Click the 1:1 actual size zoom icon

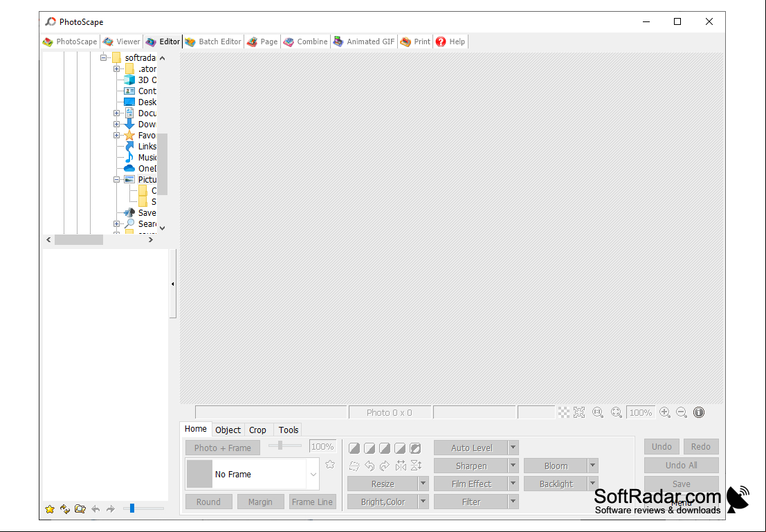click(x=597, y=412)
